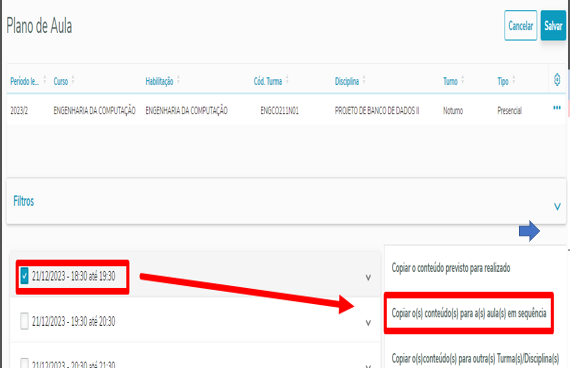
Task: Click PROJETO DE BANCO DE DADOS II cell
Action: 377,111
